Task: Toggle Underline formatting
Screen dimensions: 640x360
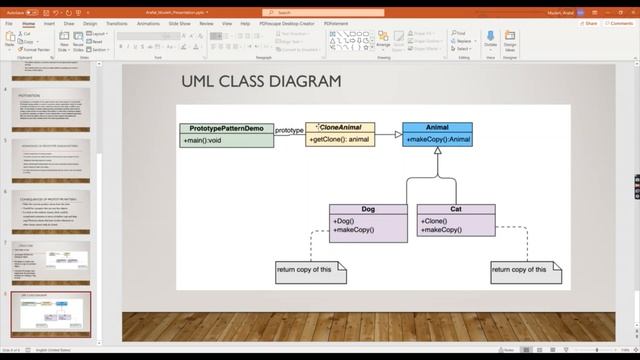Action: point(136,47)
